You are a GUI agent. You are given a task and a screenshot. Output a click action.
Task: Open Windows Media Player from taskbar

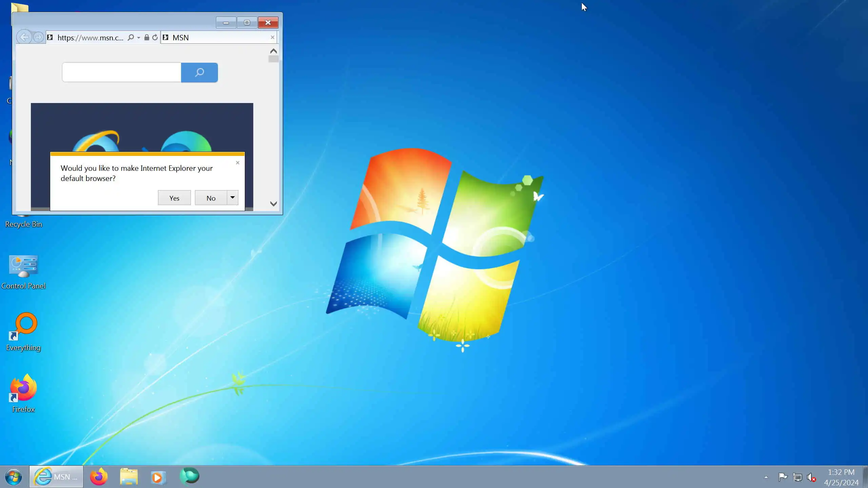pyautogui.click(x=158, y=476)
